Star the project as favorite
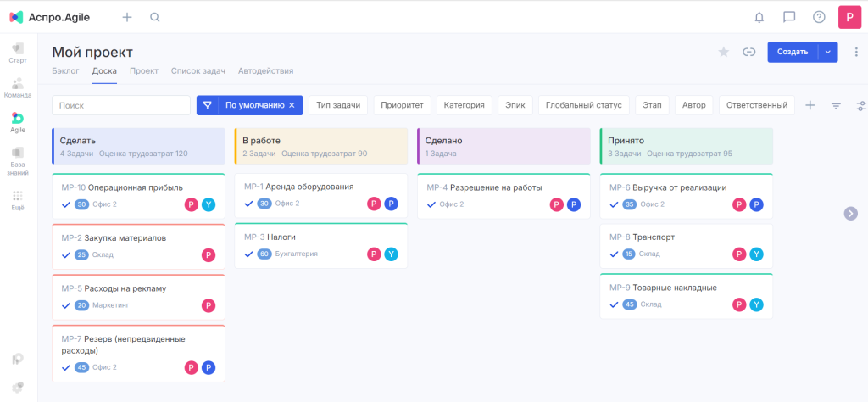Image resolution: width=868 pixels, height=402 pixels. tap(723, 52)
